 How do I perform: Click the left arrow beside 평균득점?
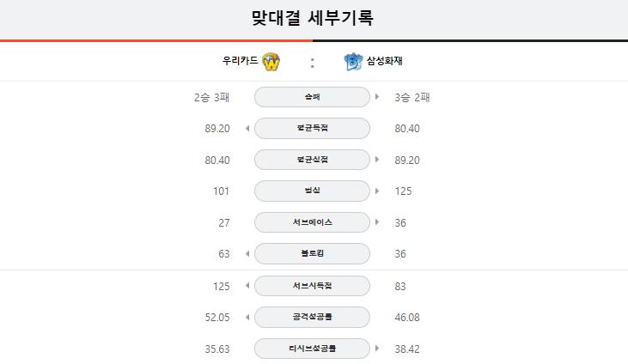(247, 128)
